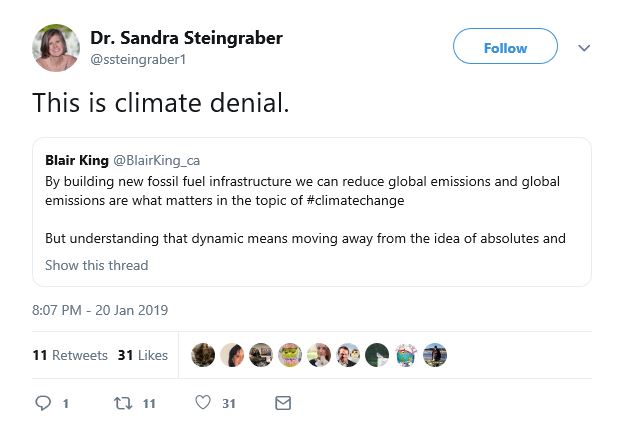Click the 8:07 PM - 20 Jan 2019 timestamp

coord(102,309)
